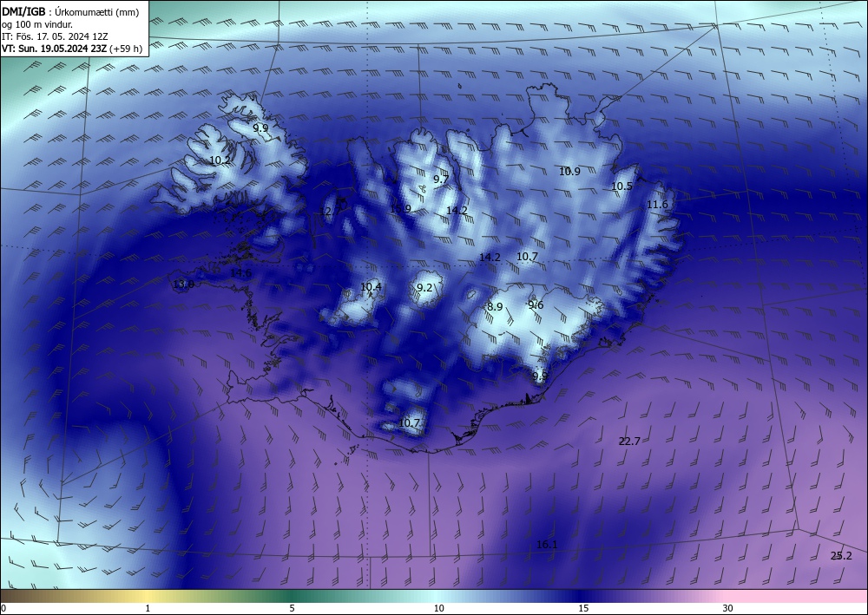Viewport: 868px width, 615px height.
Task: Click the 8.9 value label
Action: pyautogui.click(x=495, y=307)
